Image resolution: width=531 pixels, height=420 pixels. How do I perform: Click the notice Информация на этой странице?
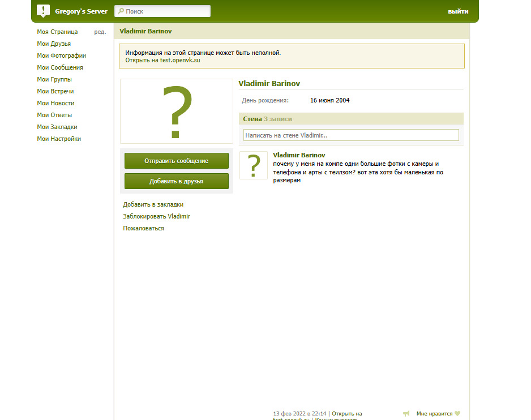(x=203, y=53)
